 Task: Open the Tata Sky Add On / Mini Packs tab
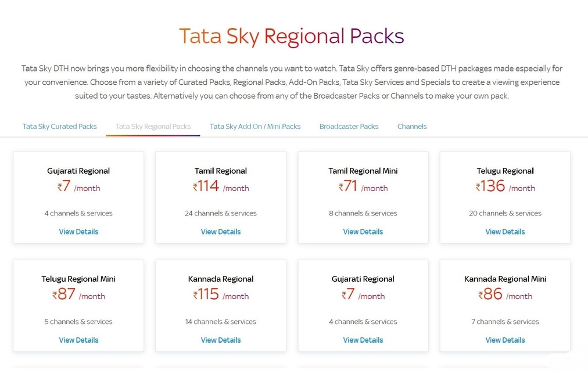(255, 126)
